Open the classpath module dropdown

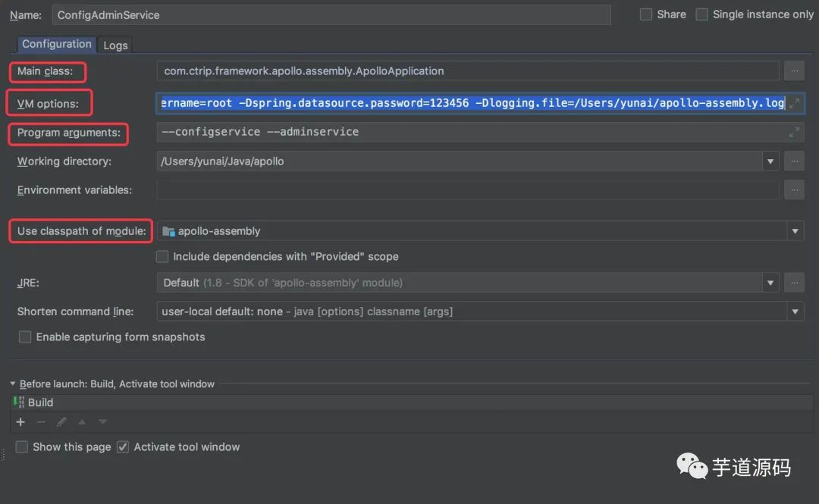point(795,231)
